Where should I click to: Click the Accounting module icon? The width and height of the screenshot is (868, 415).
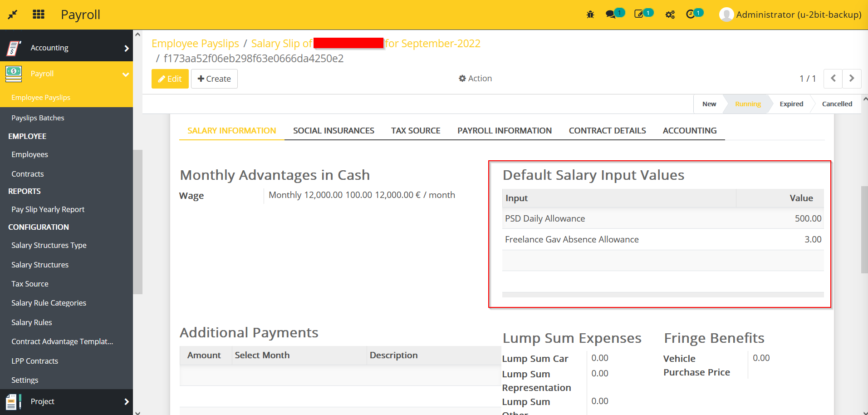pyautogui.click(x=14, y=48)
